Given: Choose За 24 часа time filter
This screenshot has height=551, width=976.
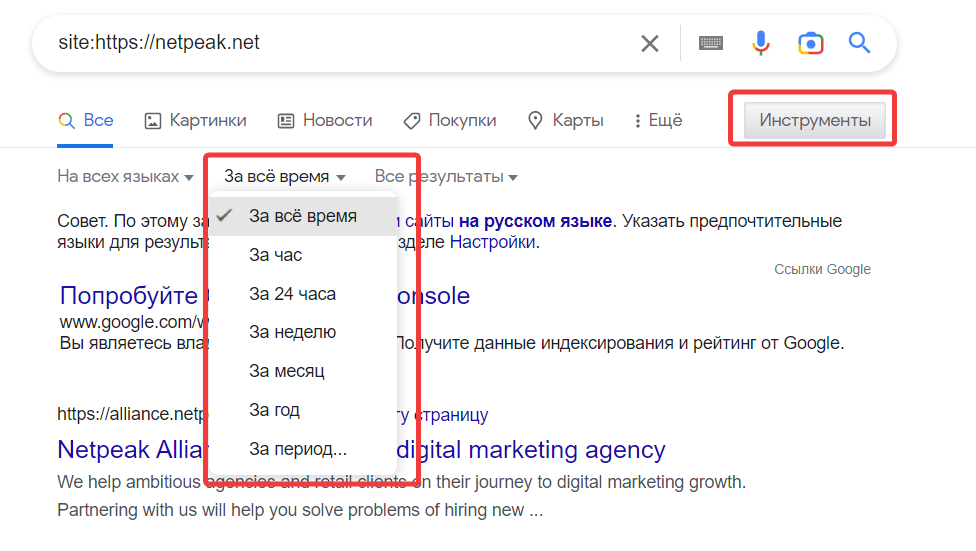Looking at the screenshot, I should 292,294.
